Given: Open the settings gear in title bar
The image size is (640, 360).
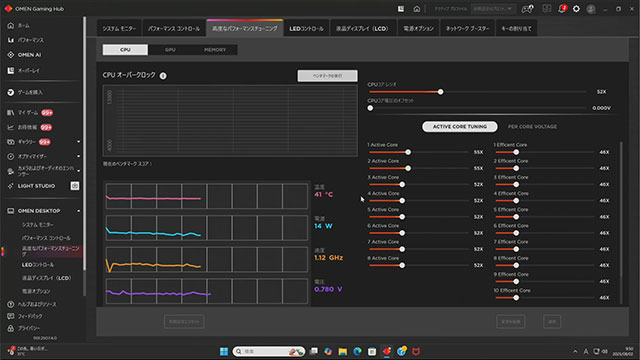Looking at the screenshot, I should tap(576, 9).
